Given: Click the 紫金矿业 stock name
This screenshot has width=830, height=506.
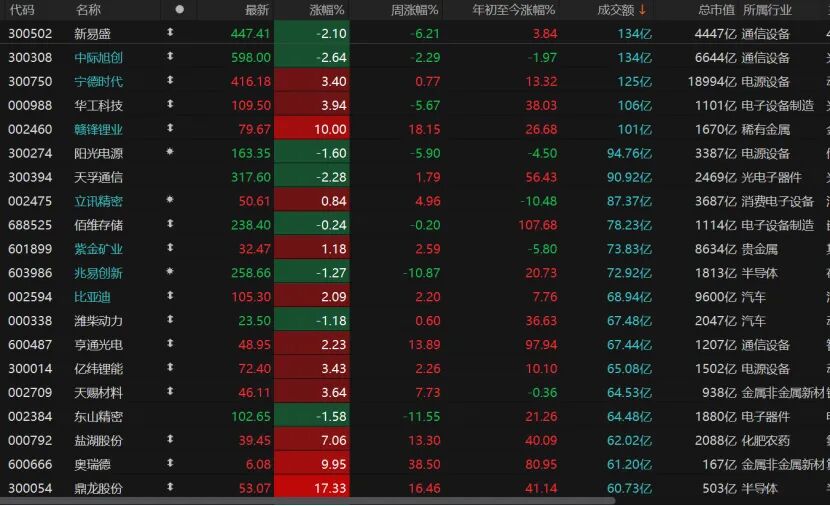Looking at the screenshot, I should point(99,249).
